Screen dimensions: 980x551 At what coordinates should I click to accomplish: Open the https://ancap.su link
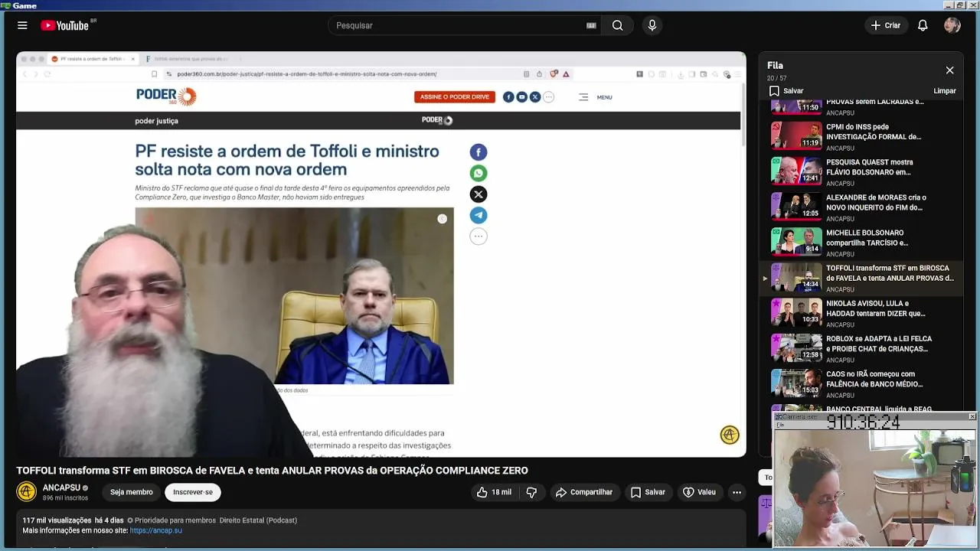click(156, 530)
